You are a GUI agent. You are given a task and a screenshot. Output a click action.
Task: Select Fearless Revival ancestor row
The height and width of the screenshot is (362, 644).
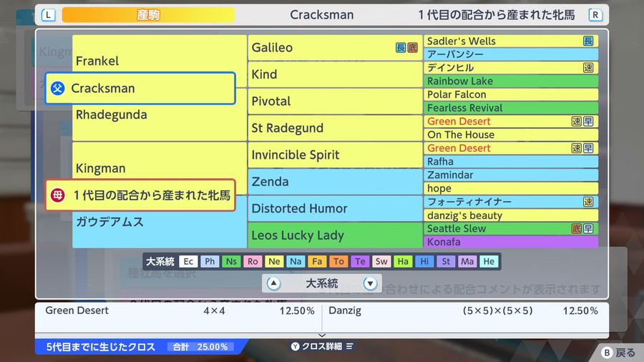click(x=511, y=108)
